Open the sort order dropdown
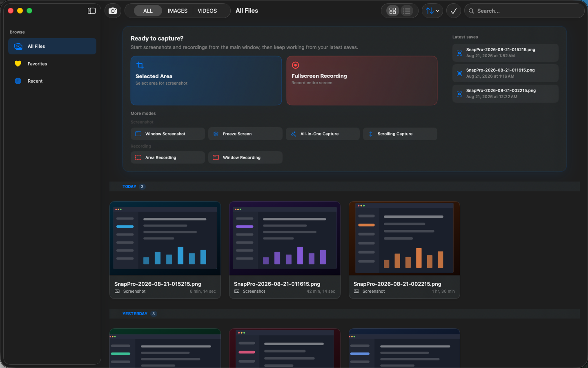 pyautogui.click(x=432, y=11)
